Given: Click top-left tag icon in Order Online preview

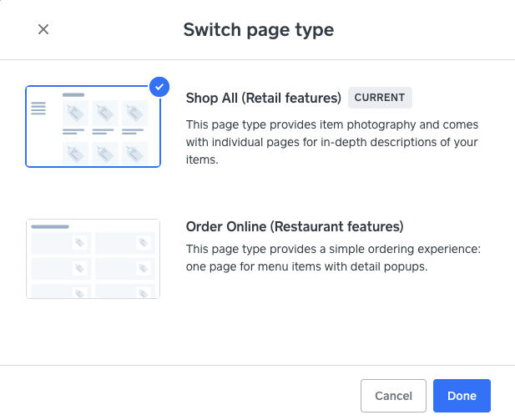Looking at the screenshot, I should tap(79, 243).
